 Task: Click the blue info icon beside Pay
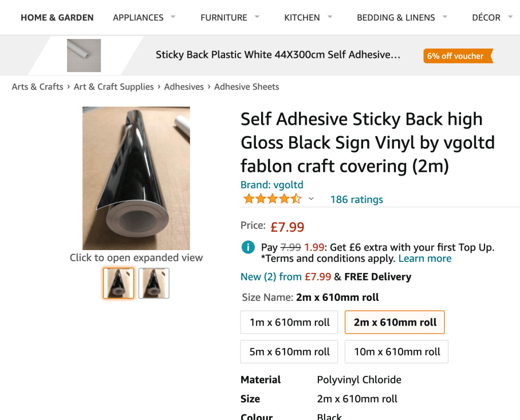coord(248,248)
